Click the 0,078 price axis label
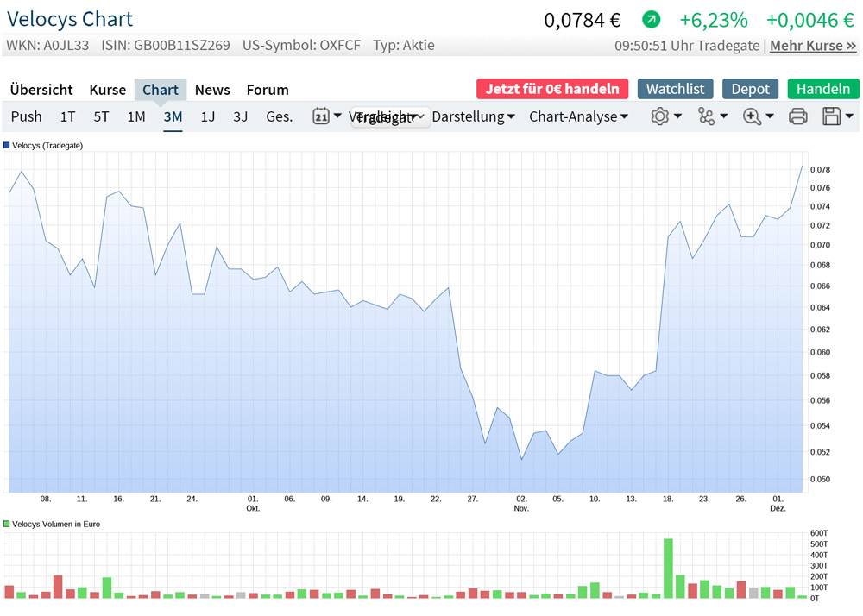Viewport: 863px width, 616px height. 820,169
